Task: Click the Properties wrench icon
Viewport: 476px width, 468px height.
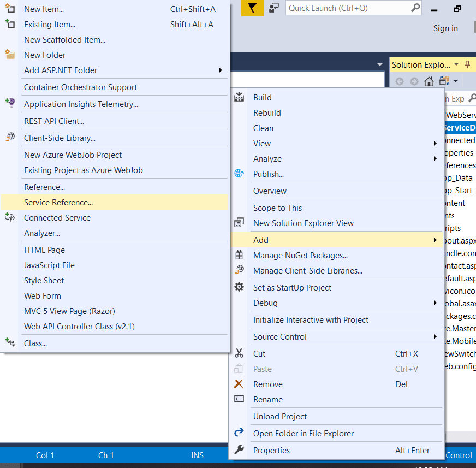Action: (x=239, y=449)
